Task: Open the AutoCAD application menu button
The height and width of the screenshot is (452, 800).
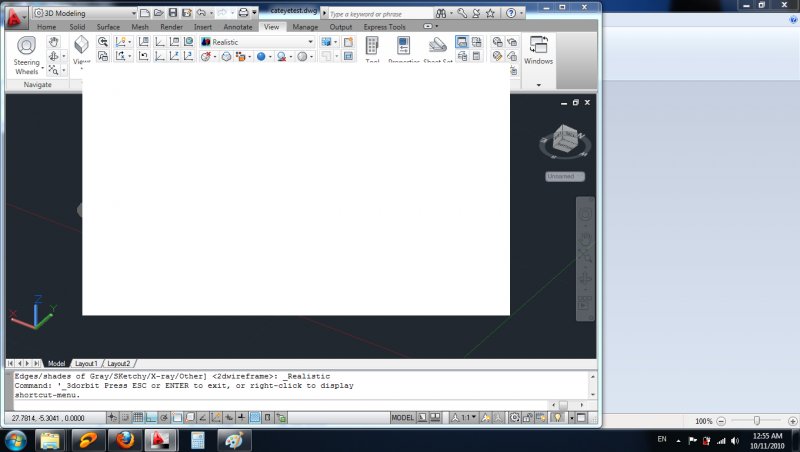Action: (15, 17)
